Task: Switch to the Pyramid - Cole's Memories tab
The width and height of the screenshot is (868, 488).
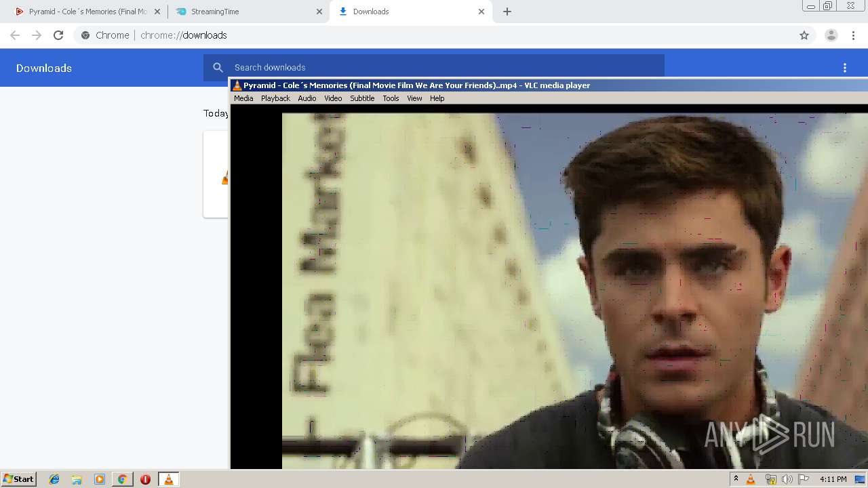Action: 87,12
